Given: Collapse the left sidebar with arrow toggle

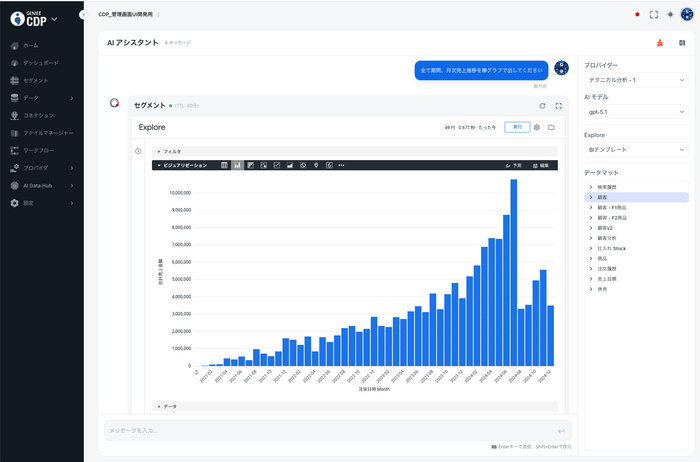Looking at the screenshot, I should coord(82,15).
